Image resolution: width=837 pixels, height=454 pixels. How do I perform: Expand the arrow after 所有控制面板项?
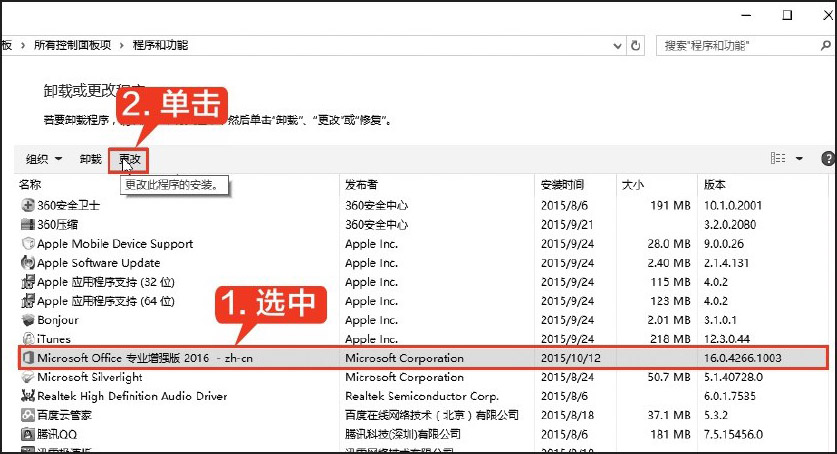coord(122,45)
